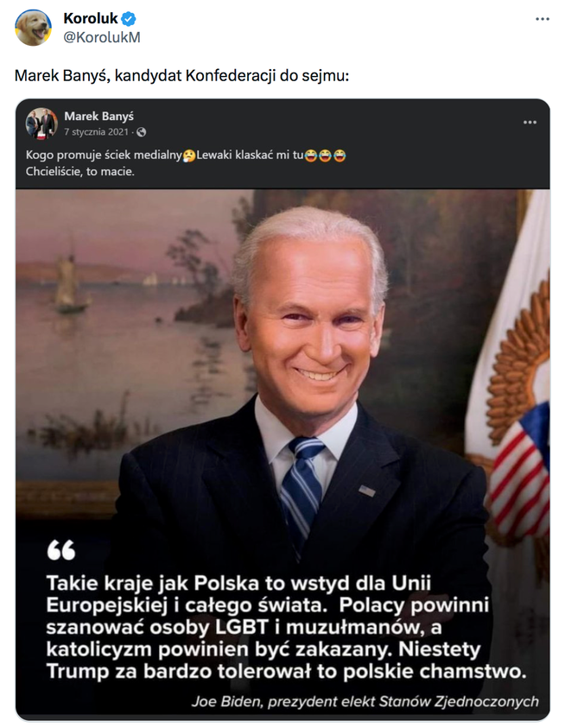Open the embedded post's three-dot menu

coord(530,123)
